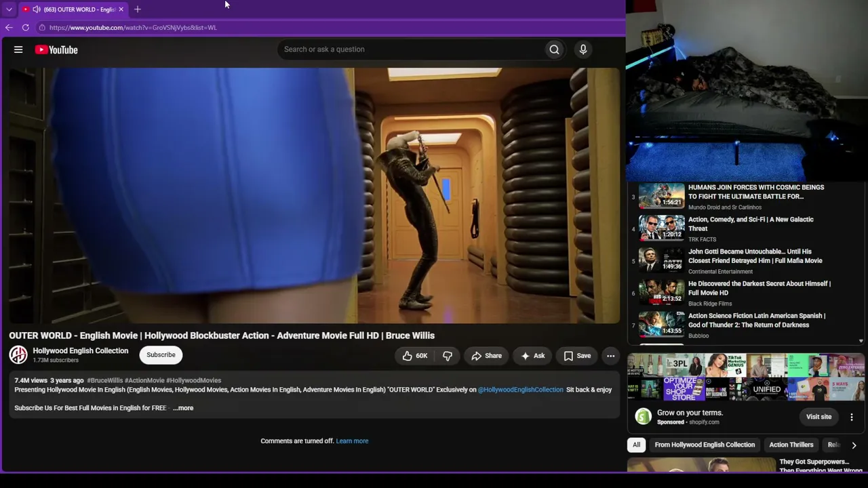
Task: Open the YouTube guide hamburger menu
Action: (x=18, y=49)
